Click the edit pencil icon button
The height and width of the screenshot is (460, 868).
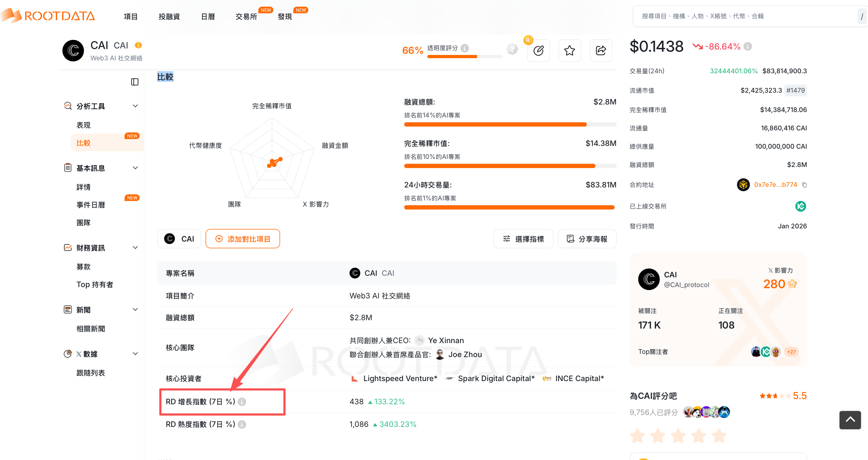tap(538, 51)
